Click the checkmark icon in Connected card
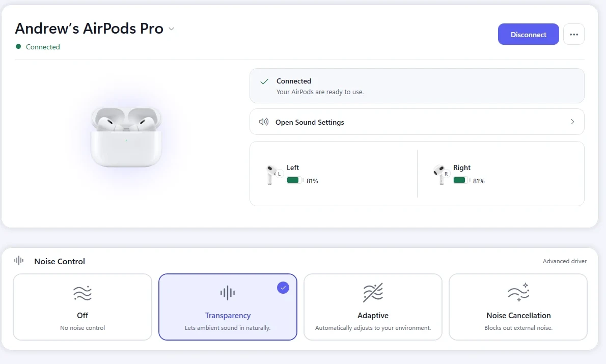 click(264, 81)
